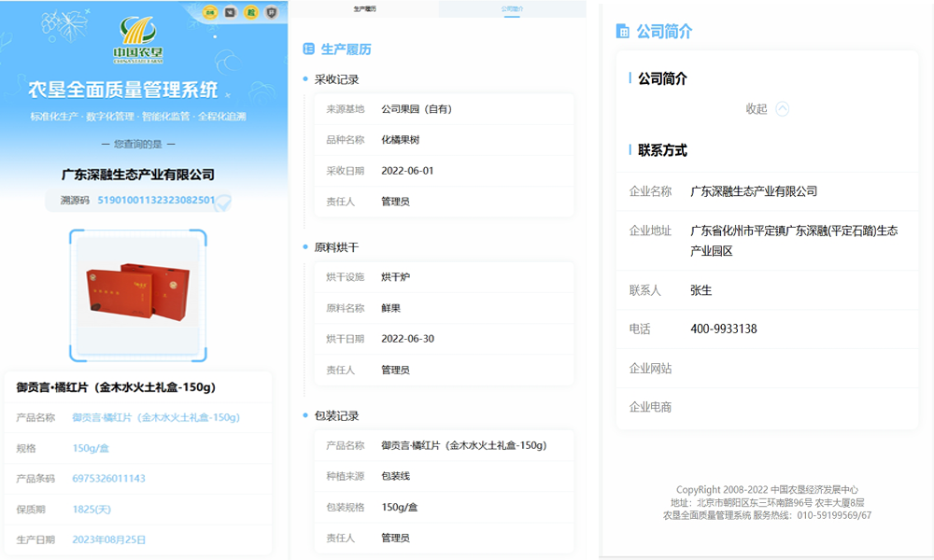Click the 原料烘干 timeline bullet
The width and height of the screenshot is (934, 560).
coord(305,247)
